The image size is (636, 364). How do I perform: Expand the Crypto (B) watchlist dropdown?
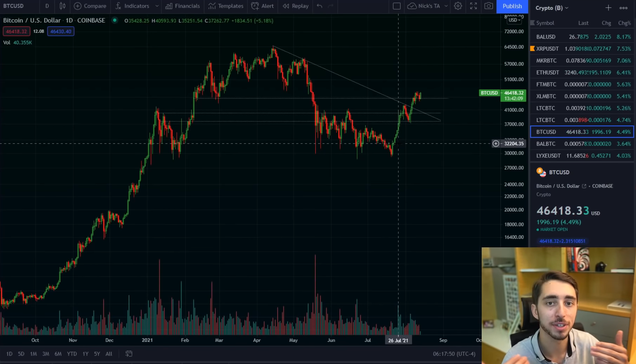pyautogui.click(x=566, y=7)
